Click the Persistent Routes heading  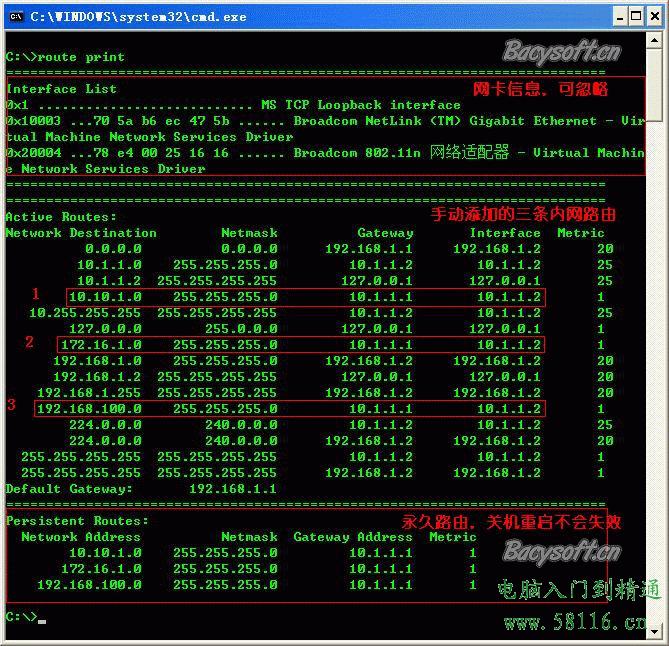77,521
